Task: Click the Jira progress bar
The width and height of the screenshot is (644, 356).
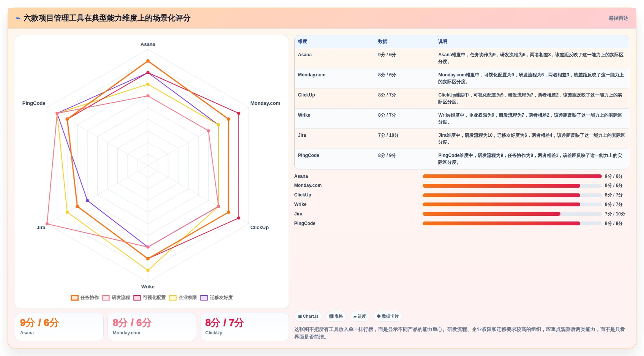Action: pos(512,214)
